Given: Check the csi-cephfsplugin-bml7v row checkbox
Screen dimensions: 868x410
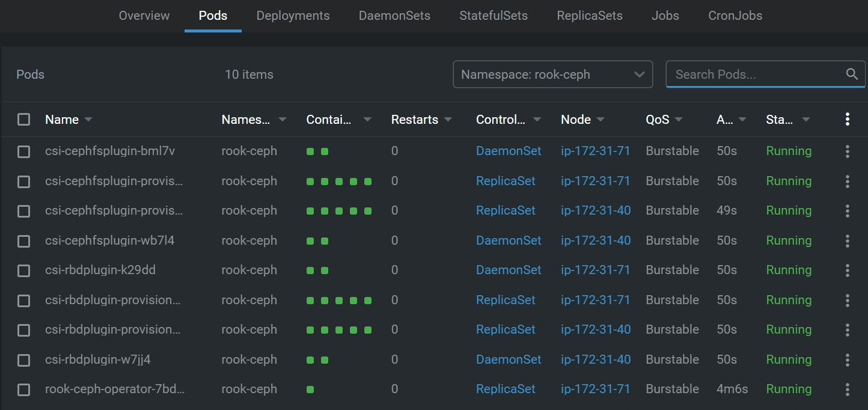Looking at the screenshot, I should pos(23,151).
